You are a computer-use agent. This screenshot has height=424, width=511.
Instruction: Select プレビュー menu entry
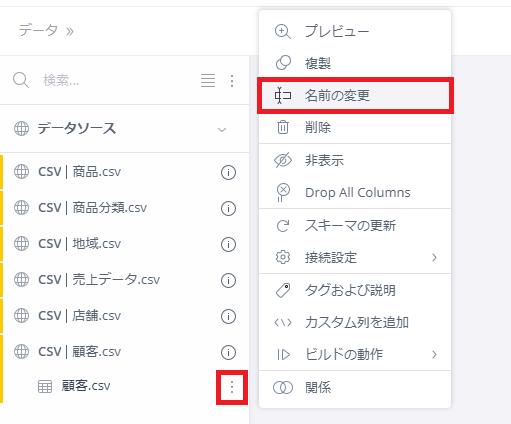[355, 31]
